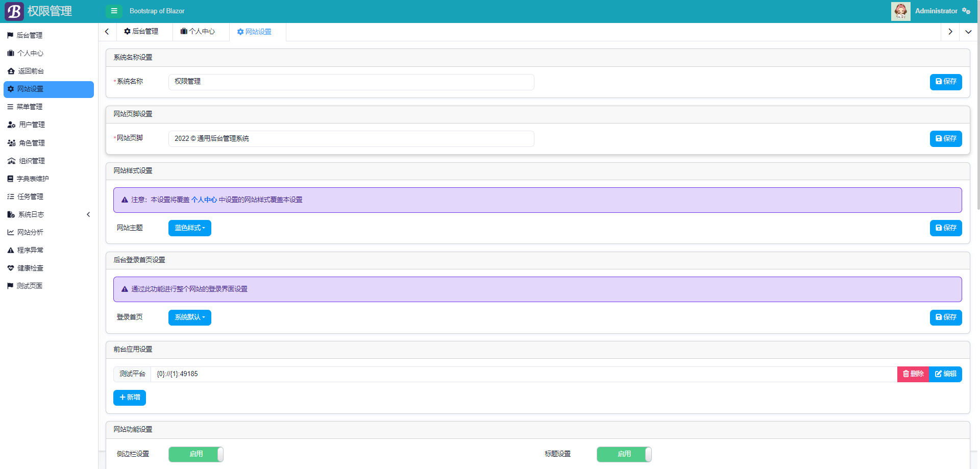Open the 系统默认 login page dropdown

click(x=189, y=317)
